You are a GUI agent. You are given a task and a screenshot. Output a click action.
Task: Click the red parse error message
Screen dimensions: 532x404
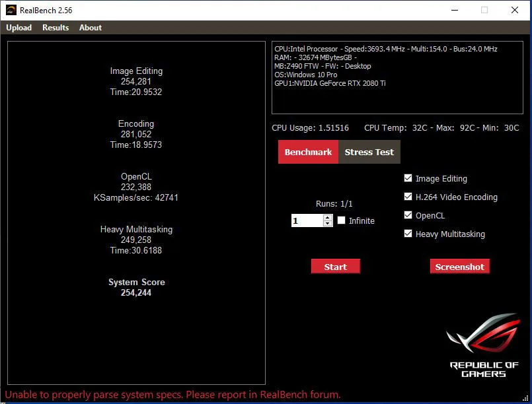click(172, 395)
